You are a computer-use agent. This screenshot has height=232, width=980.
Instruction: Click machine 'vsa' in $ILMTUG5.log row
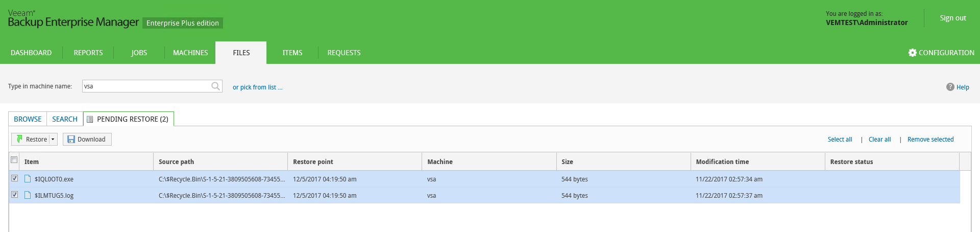coord(431,196)
